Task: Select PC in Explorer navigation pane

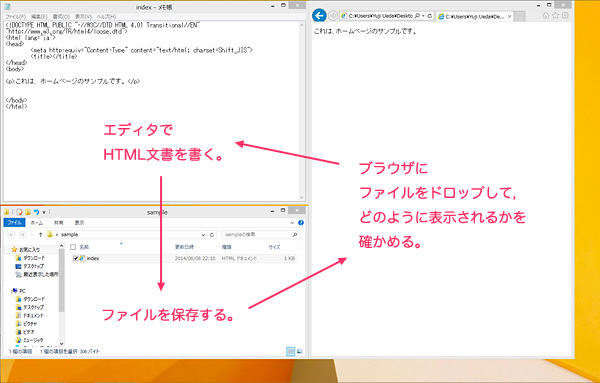Action: point(22,291)
